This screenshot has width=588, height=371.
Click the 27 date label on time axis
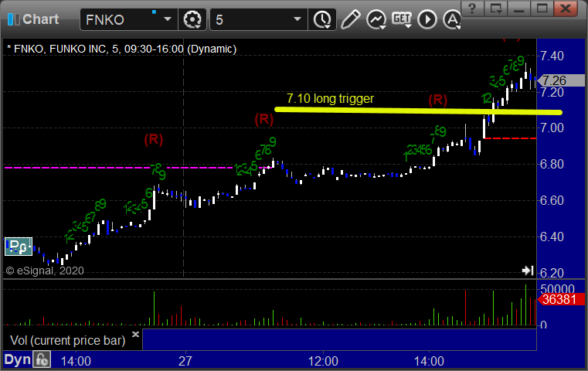pos(185,361)
